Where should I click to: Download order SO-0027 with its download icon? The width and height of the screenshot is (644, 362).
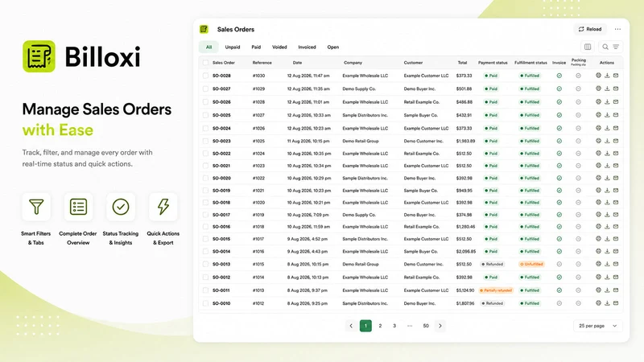[x=607, y=88]
